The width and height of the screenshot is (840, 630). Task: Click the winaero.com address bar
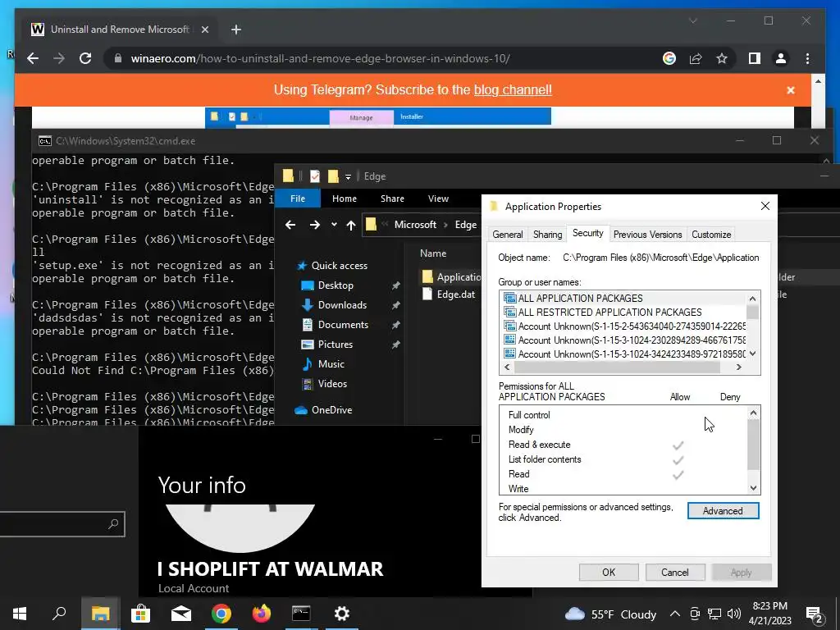pos(321,58)
